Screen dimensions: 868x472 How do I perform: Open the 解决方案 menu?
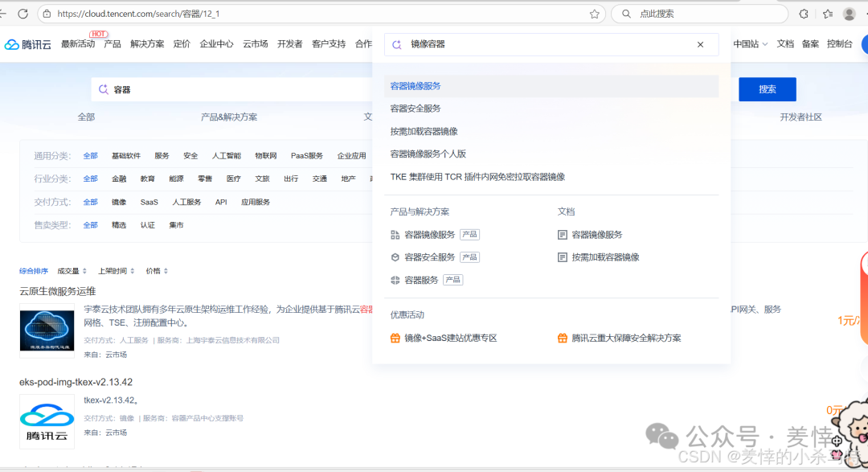click(147, 44)
